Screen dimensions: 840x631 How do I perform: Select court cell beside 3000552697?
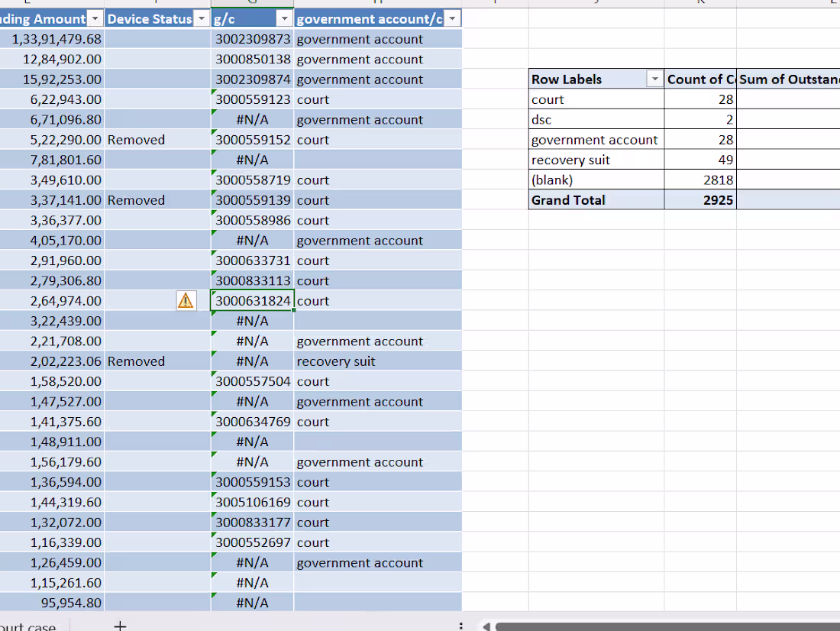[378, 542]
